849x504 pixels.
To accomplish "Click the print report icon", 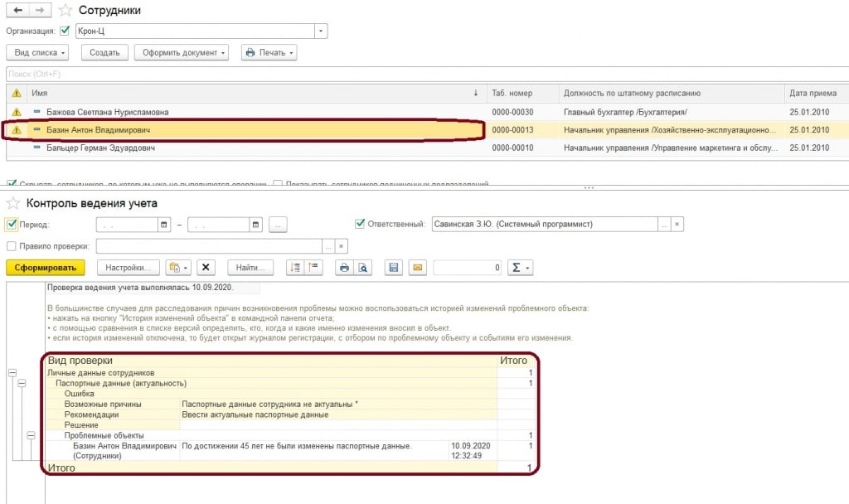I will click(344, 268).
